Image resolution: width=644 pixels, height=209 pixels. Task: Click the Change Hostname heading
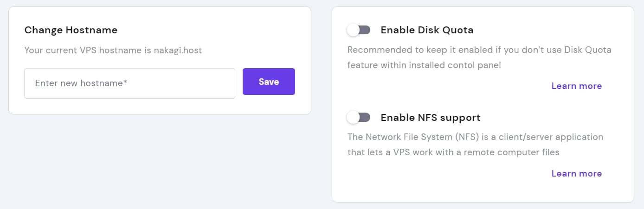(71, 30)
